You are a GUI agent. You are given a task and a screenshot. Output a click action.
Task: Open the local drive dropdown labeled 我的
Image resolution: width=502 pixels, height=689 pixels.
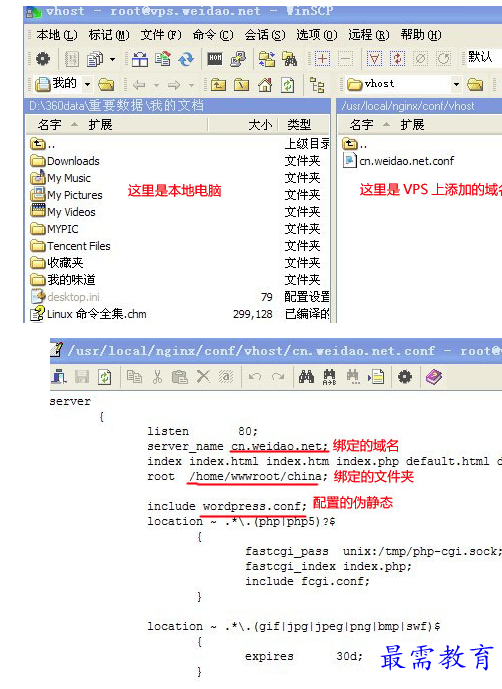[x=63, y=83]
